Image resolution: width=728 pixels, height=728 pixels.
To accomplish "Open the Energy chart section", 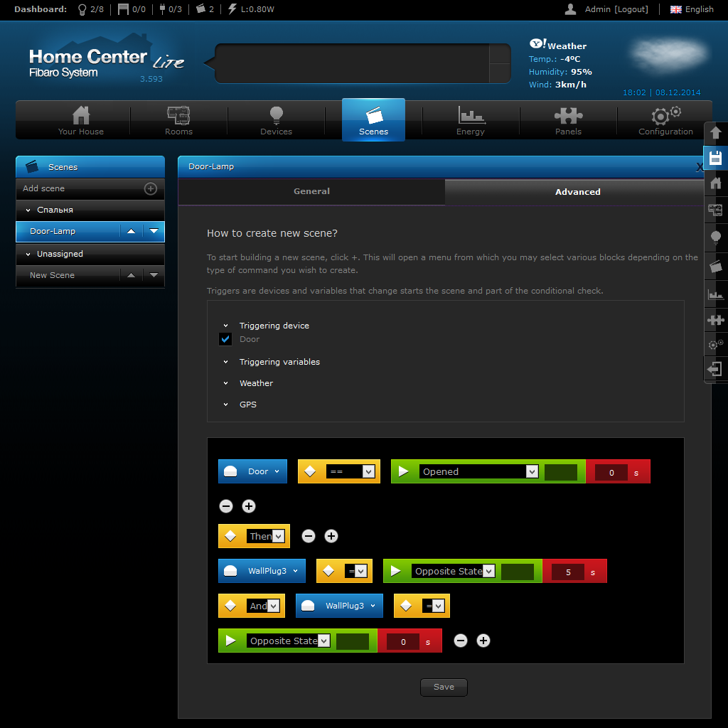I will pyautogui.click(x=471, y=121).
